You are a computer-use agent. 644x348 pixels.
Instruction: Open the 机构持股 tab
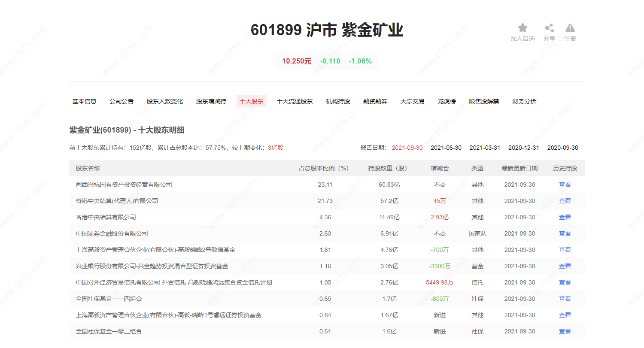pyautogui.click(x=338, y=101)
